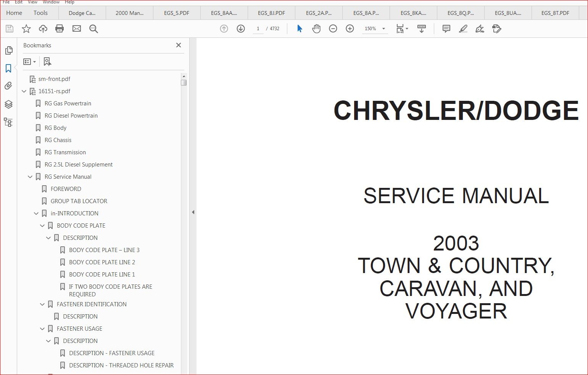Print the document with the printer icon

pos(60,29)
